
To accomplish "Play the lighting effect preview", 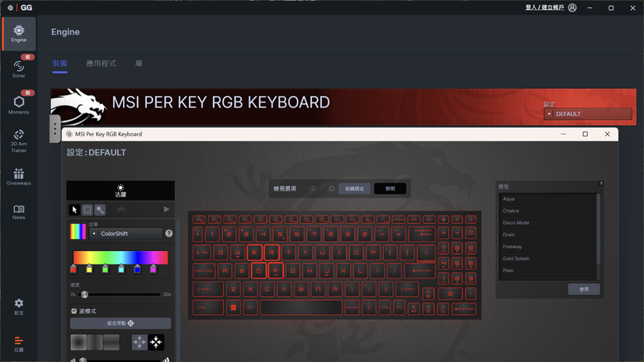I will click(166, 209).
